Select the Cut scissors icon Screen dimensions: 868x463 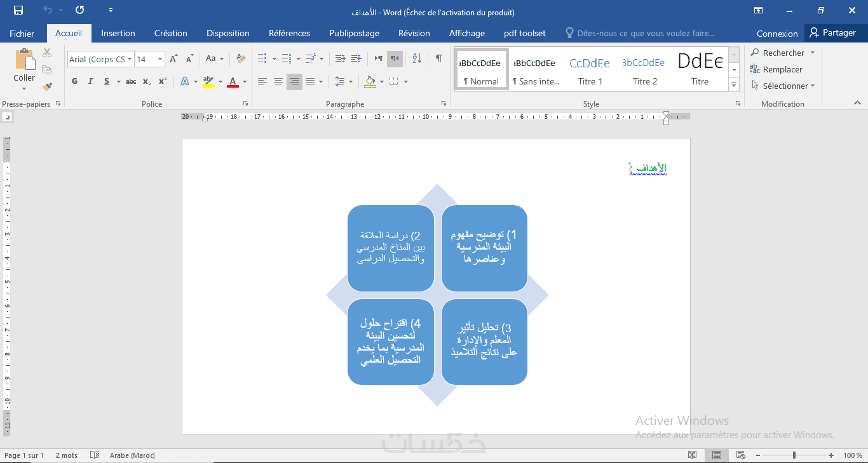[x=47, y=53]
